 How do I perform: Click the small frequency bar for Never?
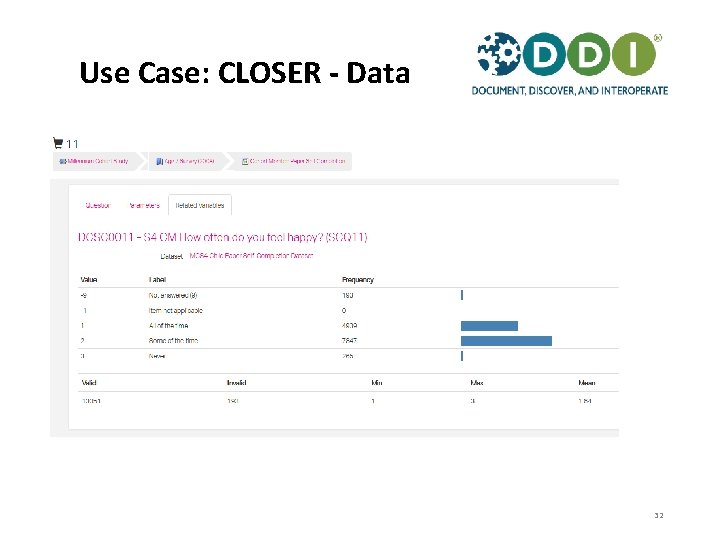[462, 356]
